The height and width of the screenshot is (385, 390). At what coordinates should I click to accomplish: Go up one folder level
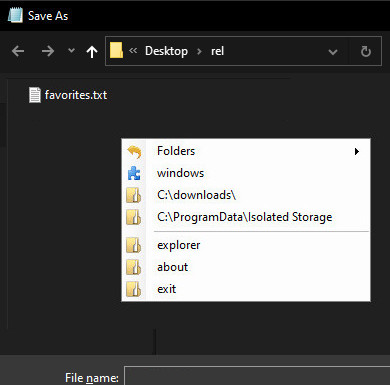pyautogui.click(x=92, y=52)
